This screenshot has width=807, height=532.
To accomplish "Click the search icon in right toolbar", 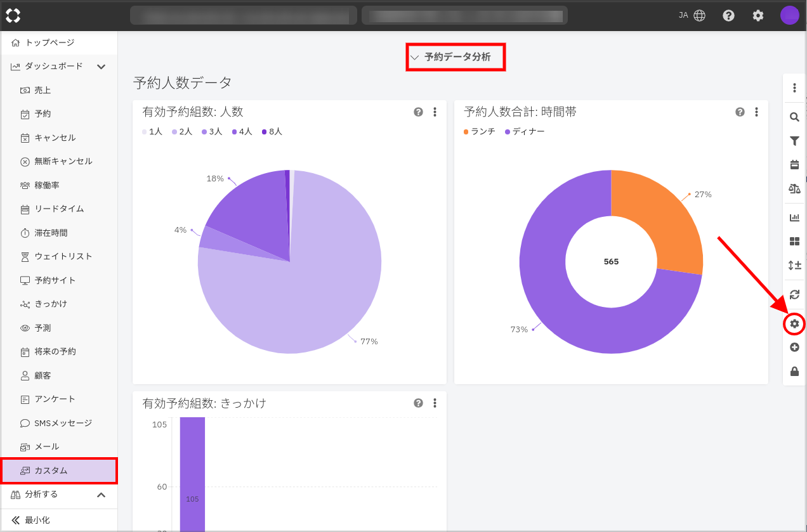I will [794, 117].
